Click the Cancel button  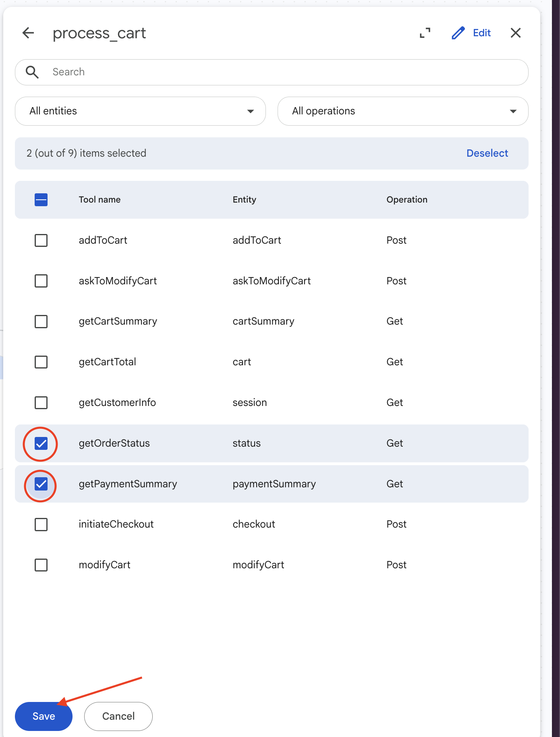tap(118, 716)
